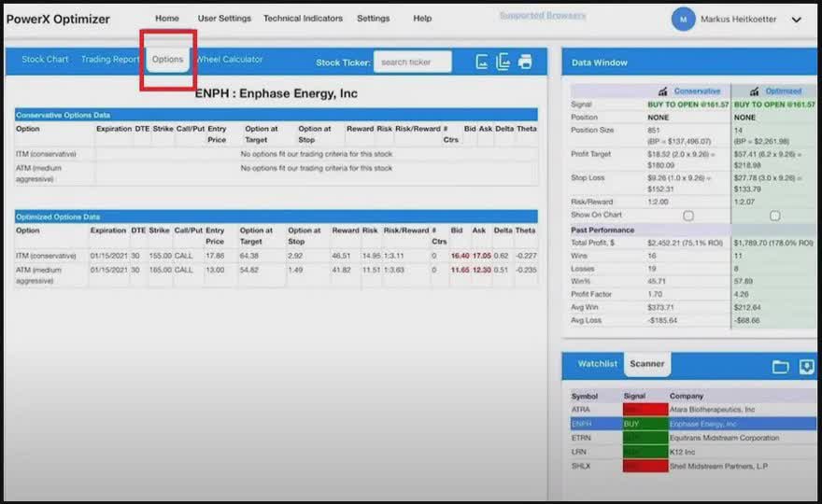Click the PowerX Optimizer logo text
This screenshot has height=504, width=822.
(58, 20)
